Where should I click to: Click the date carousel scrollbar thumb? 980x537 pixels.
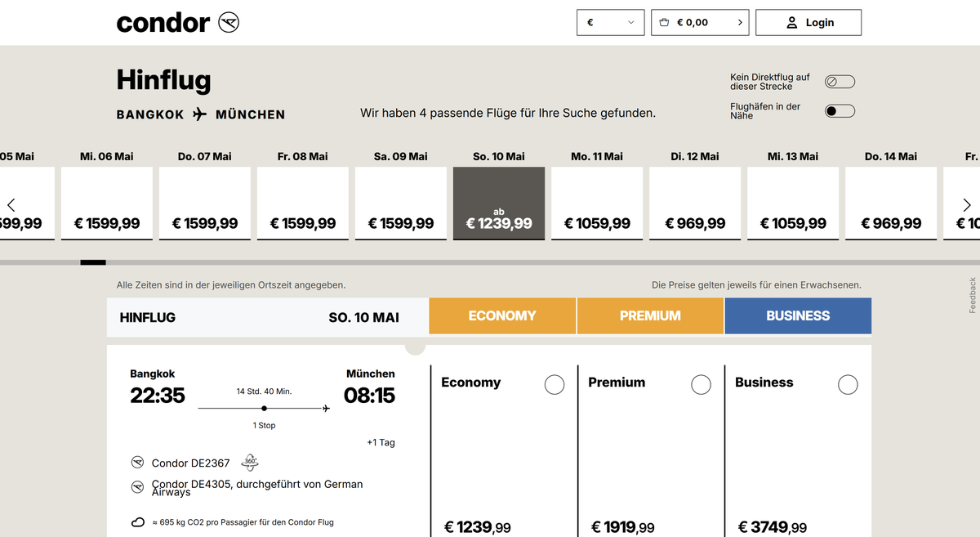tap(93, 262)
